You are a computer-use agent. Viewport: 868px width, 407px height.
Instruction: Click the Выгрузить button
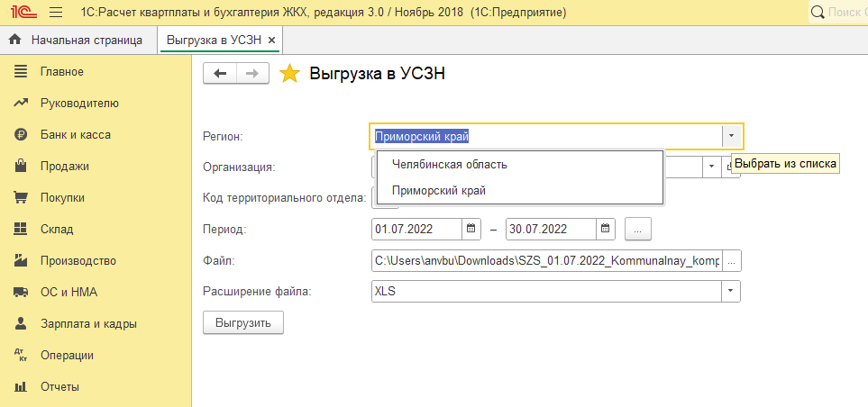point(243,323)
